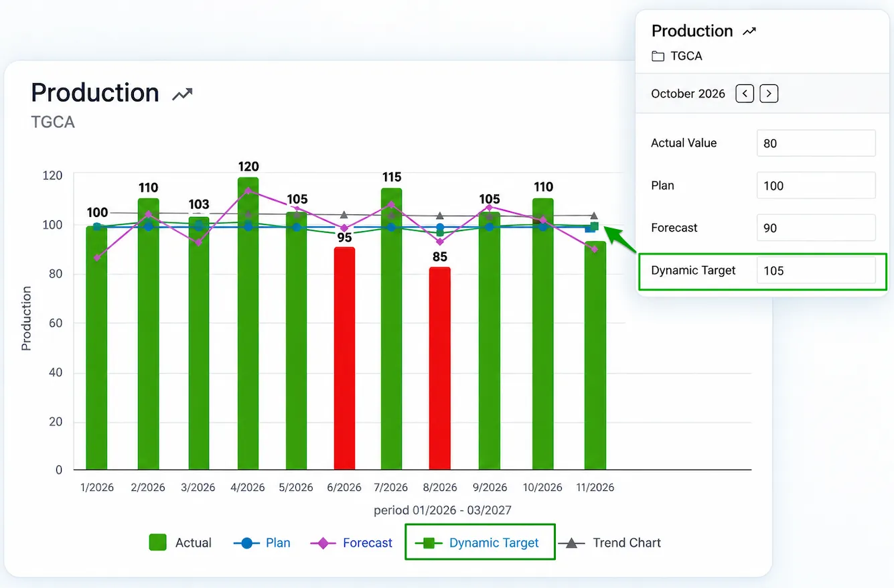Select the Plan input showing 100
This screenshot has width=894, height=588.
click(x=816, y=186)
